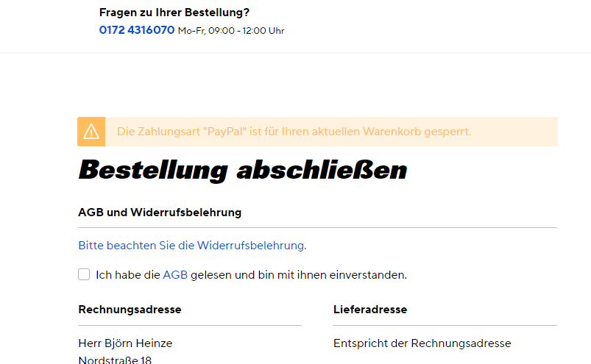
Task: Select the "AGB und Widerrufsbelehrung" section heading
Action: coord(160,213)
